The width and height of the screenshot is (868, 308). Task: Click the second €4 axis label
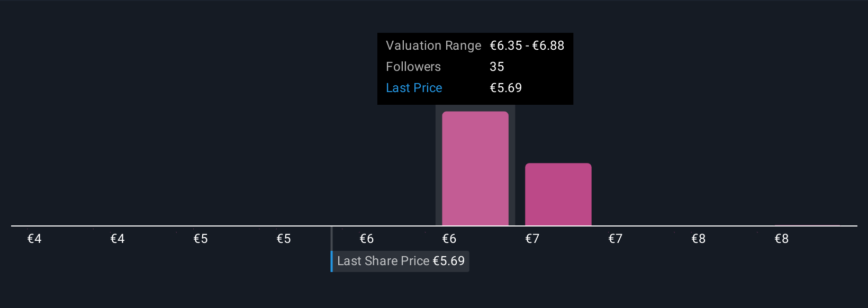117,239
